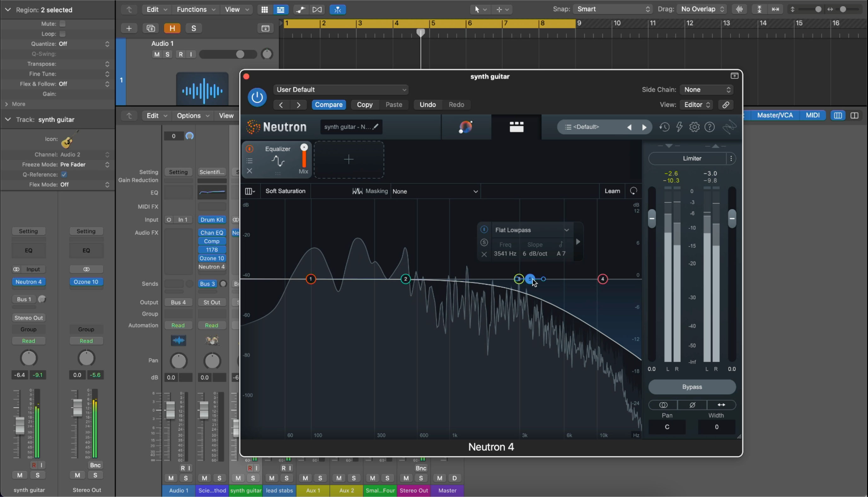The height and width of the screenshot is (497, 868).
Task: Click the Neutron Bypass button
Action: coord(692,387)
